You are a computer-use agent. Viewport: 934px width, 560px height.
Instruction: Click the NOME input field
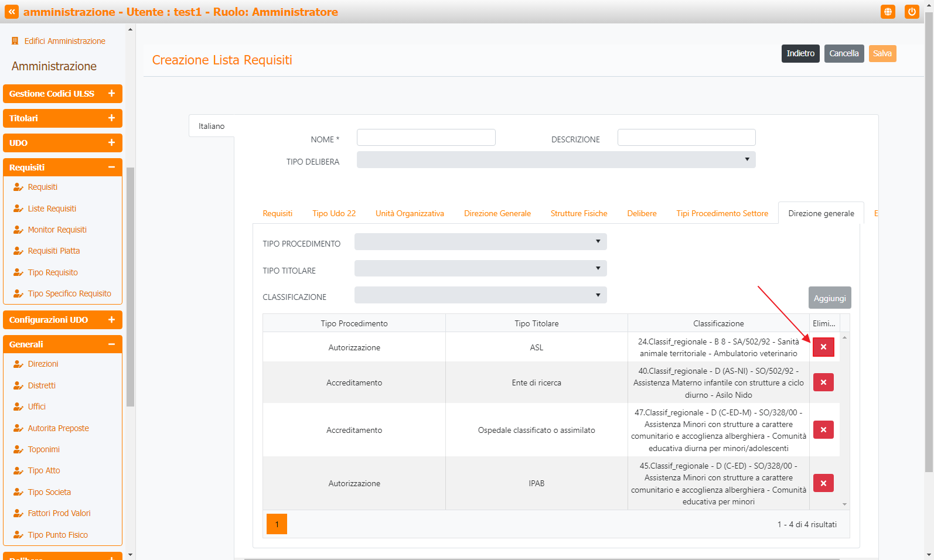coord(426,138)
